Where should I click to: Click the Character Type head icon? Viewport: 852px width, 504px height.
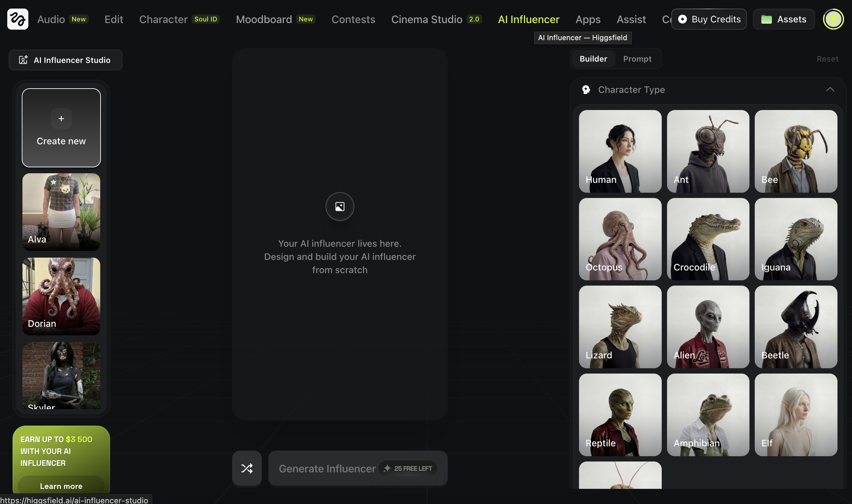[586, 90]
